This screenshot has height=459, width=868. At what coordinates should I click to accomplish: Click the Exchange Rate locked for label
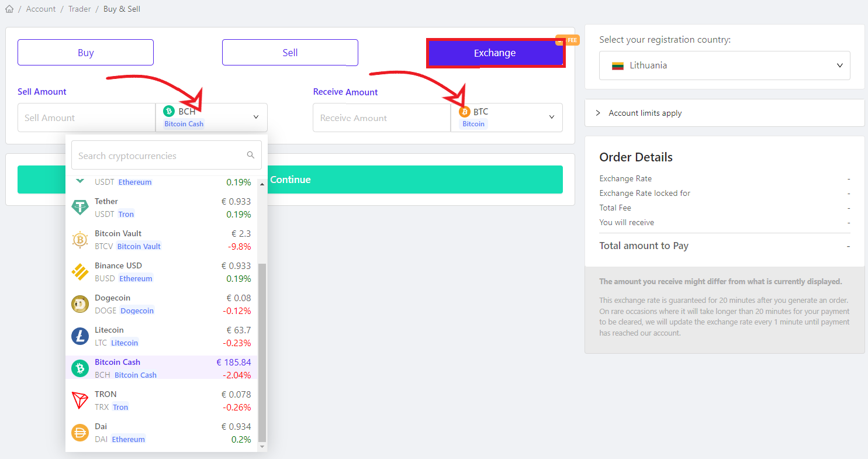pyautogui.click(x=645, y=193)
